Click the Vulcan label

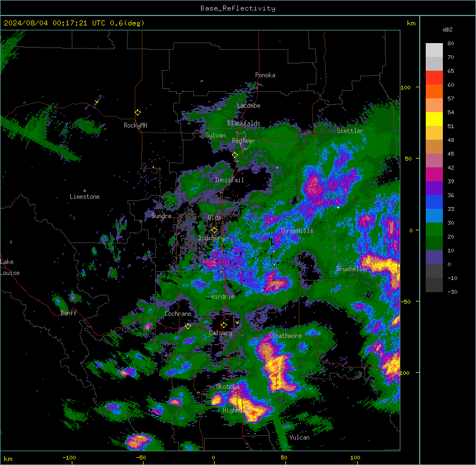click(x=299, y=437)
